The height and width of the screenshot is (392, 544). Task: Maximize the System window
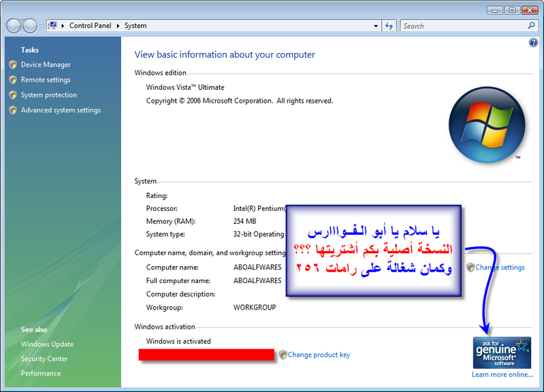point(512,10)
